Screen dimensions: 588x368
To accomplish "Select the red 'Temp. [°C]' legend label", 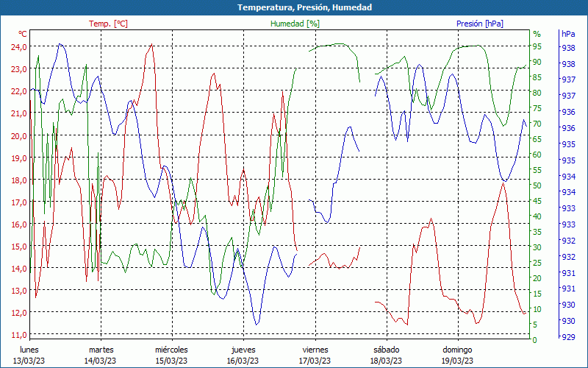I will point(108,24).
